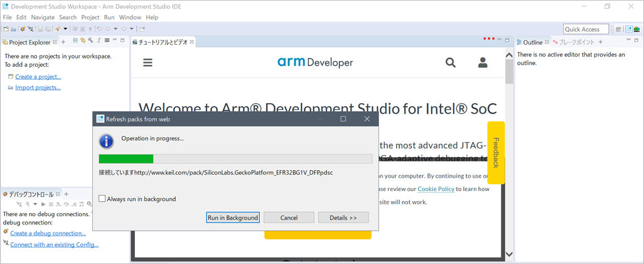The image size is (644, 264).
Task: Click the new debug connection bug icon in toolbar
Action: (23, 29)
